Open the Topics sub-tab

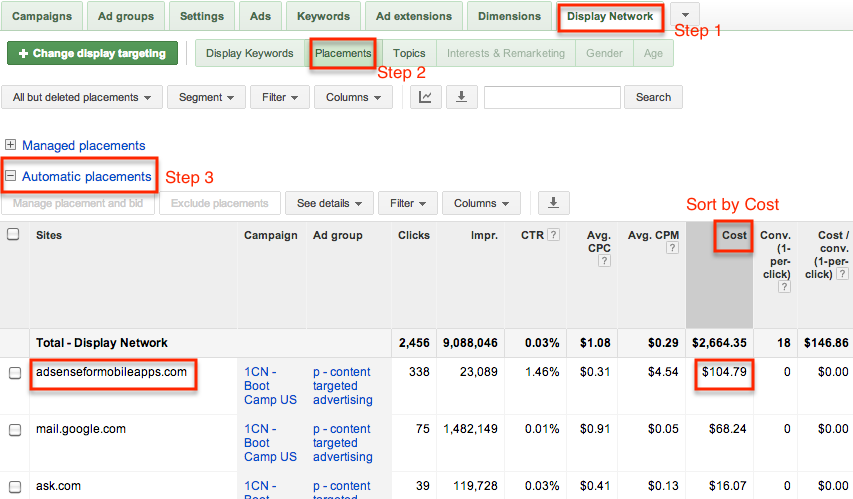[x=409, y=53]
